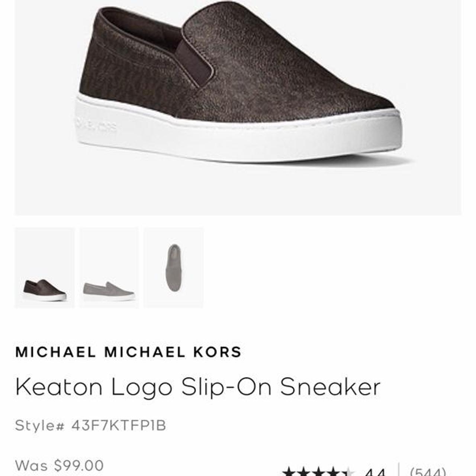Click the Style# 43F7KTFP1B text
Screen dimensions: 476x476
90,425
